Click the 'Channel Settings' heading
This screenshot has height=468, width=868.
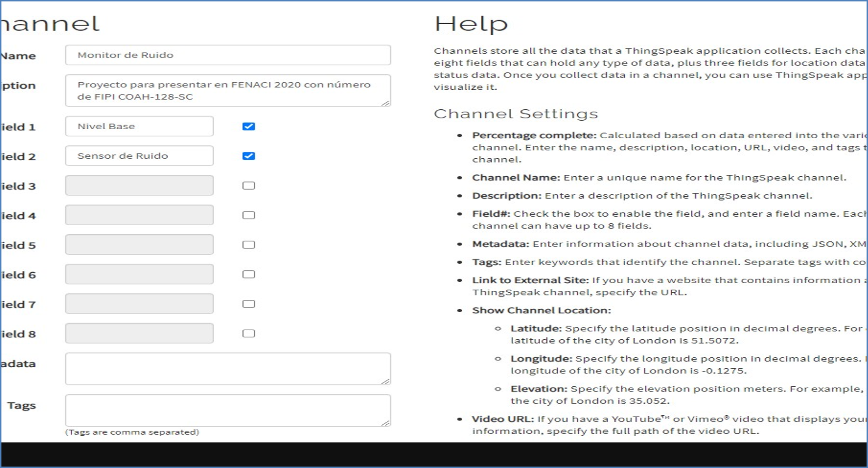516,114
